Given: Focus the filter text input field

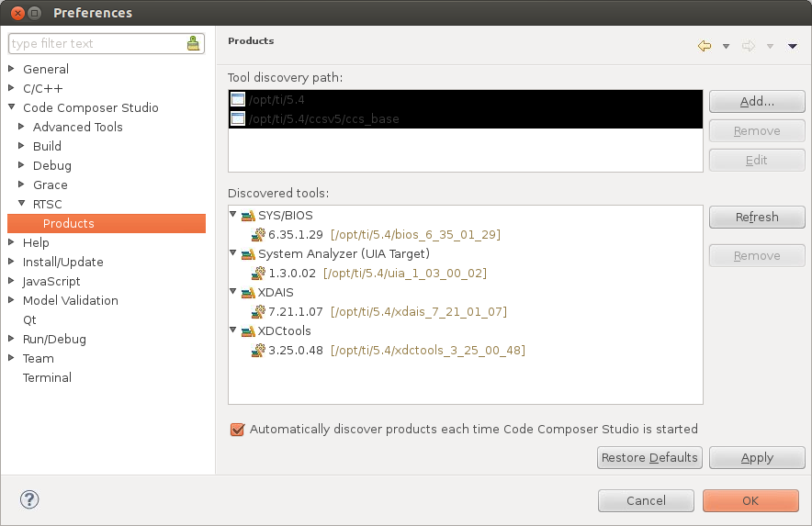Looking at the screenshot, I should point(96,43).
